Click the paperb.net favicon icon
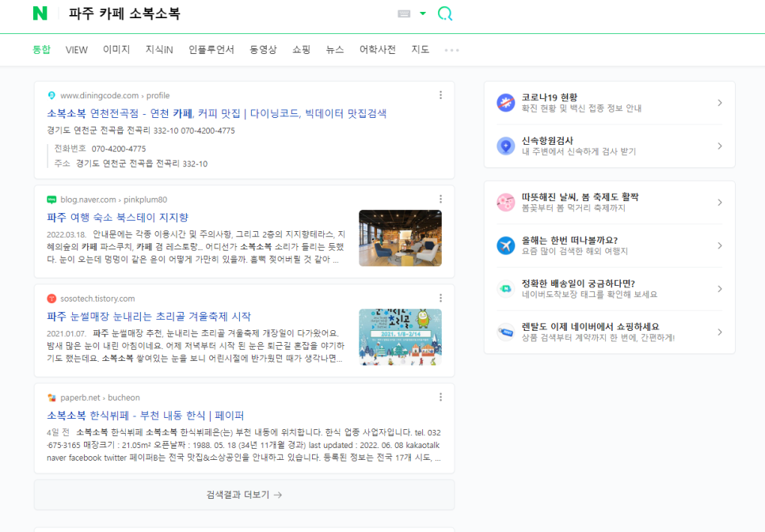The width and height of the screenshot is (765, 532). [51, 397]
